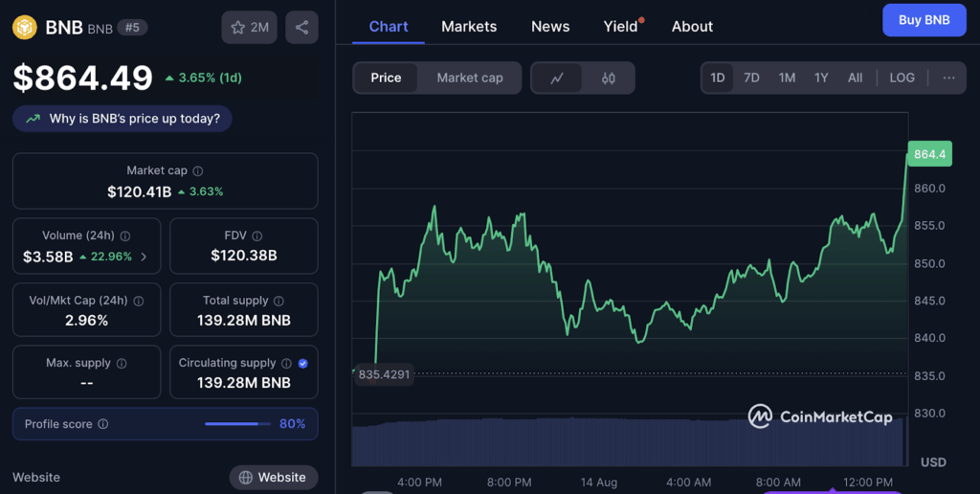
Task: Click the Profile score info icon
Action: point(103,424)
